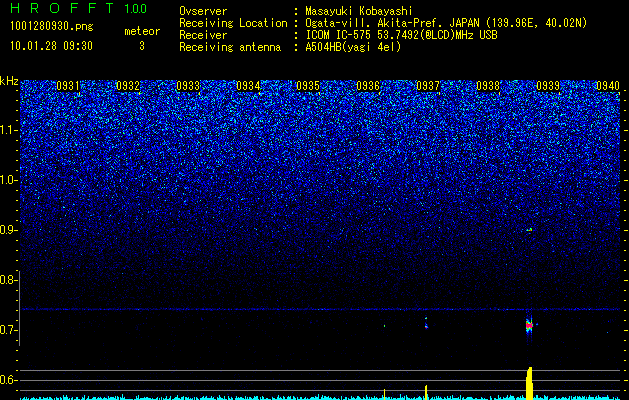Viewport: 629px width, 400px height.
Task: Click the green echo dot near 0936
Action: [384, 326]
